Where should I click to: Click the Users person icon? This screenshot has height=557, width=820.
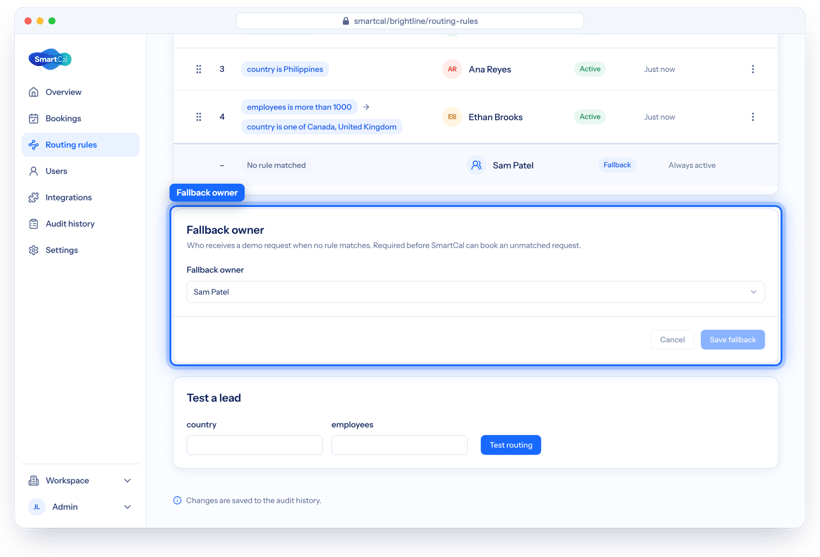click(33, 171)
